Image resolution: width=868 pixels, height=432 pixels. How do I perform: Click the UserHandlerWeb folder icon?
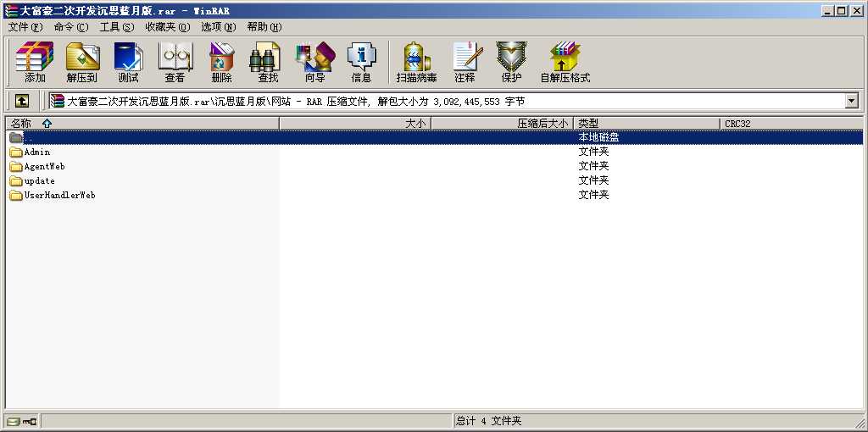click(x=15, y=196)
